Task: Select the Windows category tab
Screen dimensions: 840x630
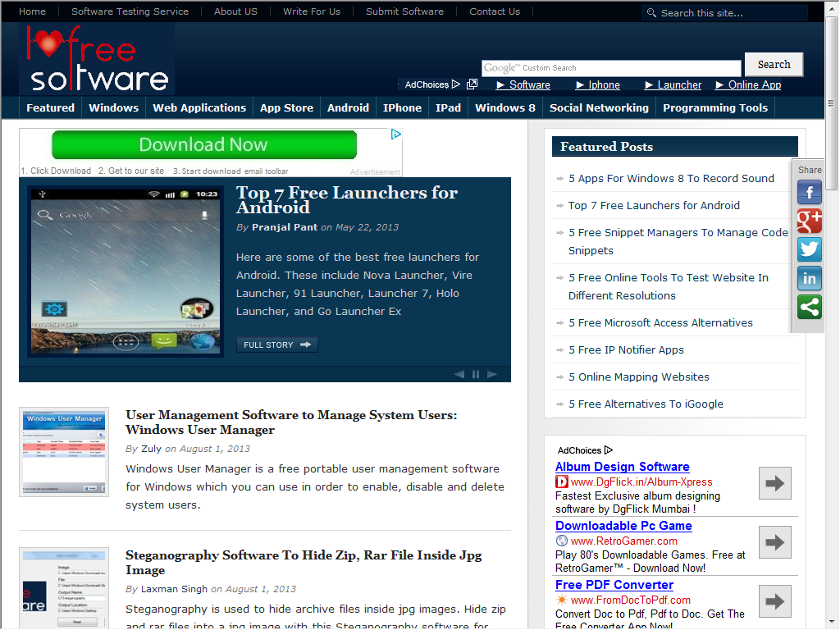Action: click(113, 107)
